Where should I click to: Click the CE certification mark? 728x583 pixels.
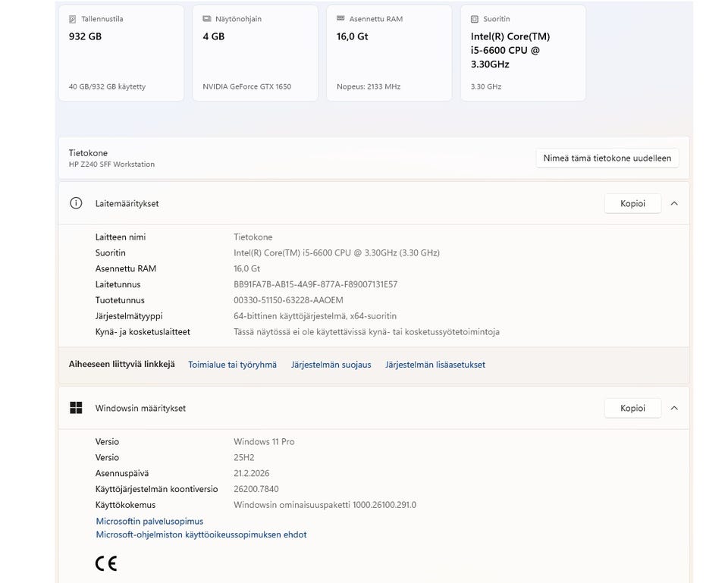click(x=106, y=563)
